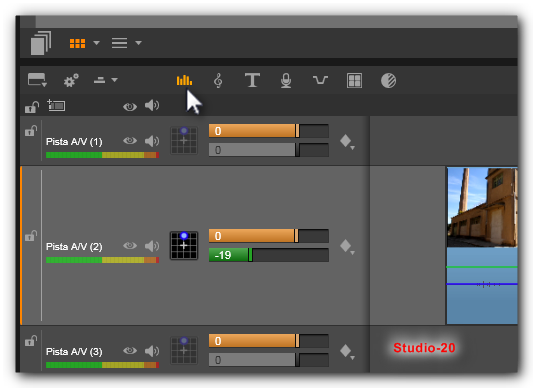Open the gears timeline settings

71,81
